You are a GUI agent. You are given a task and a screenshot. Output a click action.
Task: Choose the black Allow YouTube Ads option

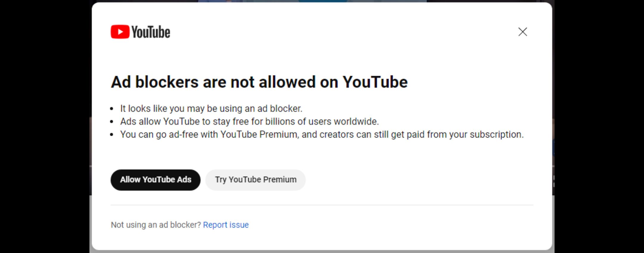tap(155, 180)
